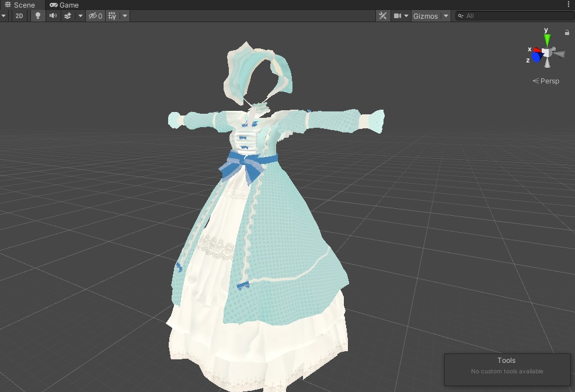575x392 pixels.
Task: Click green Y axis cone
Action: click(547, 40)
